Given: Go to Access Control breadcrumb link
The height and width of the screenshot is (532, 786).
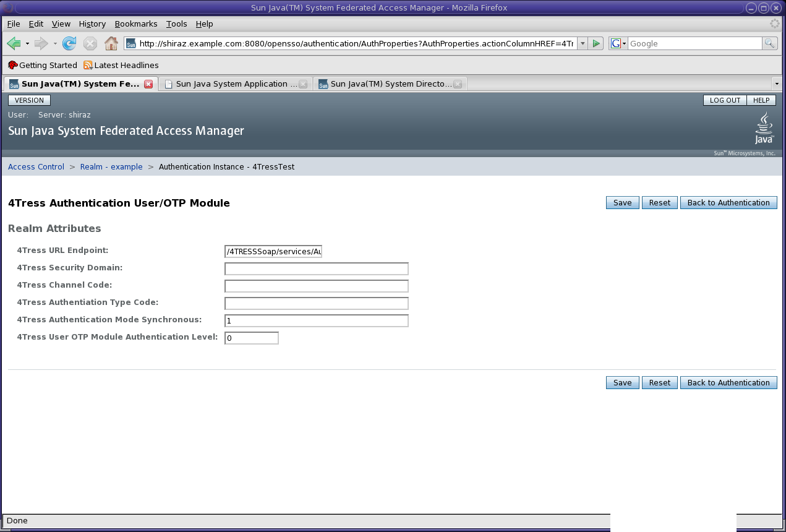Looking at the screenshot, I should (x=36, y=167).
